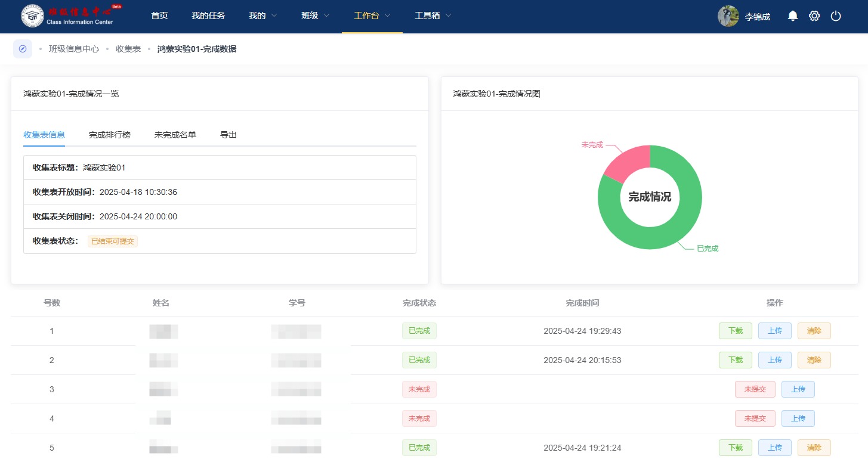Click 清除 button in row 5
Image resolution: width=868 pixels, height=459 pixels.
(x=814, y=448)
